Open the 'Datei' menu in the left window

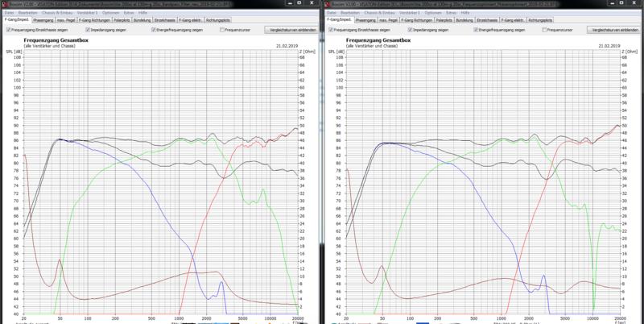pyautogui.click(x=8, y=12)
